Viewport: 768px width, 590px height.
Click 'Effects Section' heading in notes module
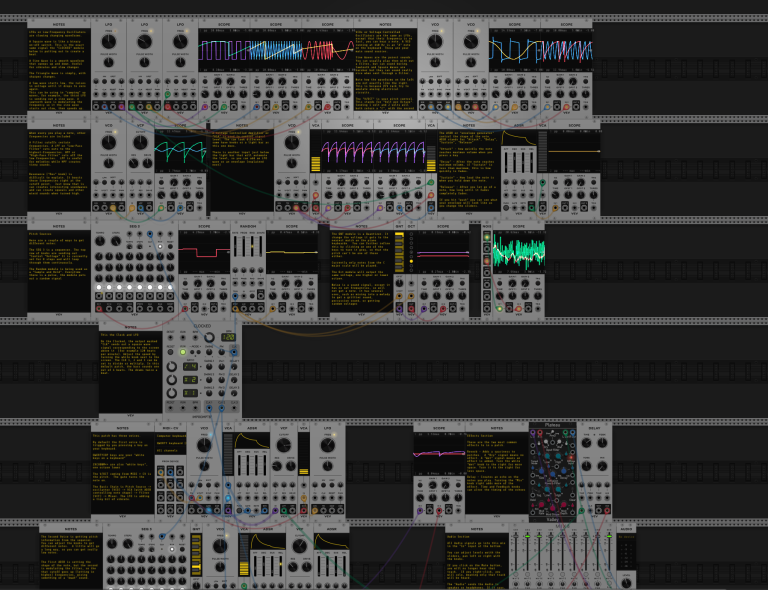pos(480,435)
